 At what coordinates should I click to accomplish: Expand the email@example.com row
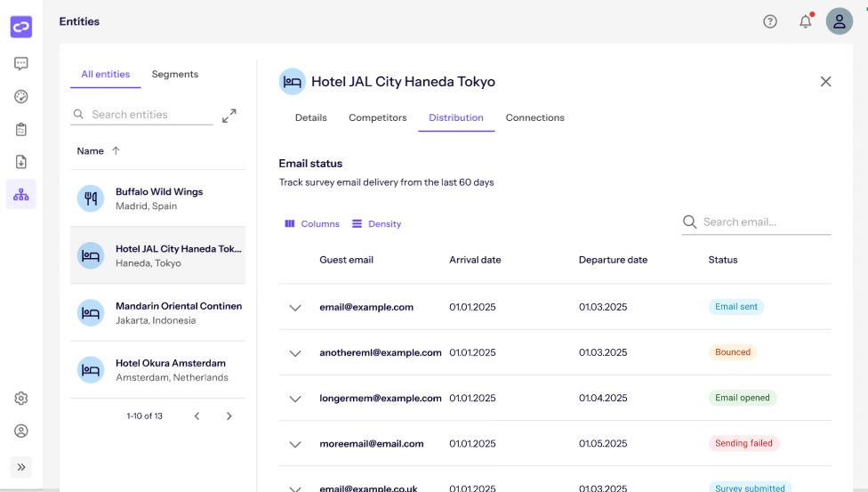click(295, 308)
